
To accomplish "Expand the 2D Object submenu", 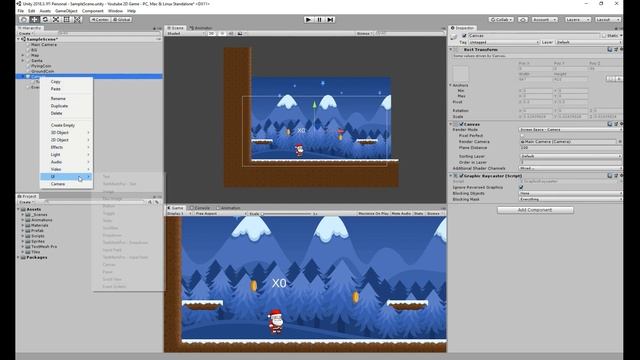I will click(66, 140).
